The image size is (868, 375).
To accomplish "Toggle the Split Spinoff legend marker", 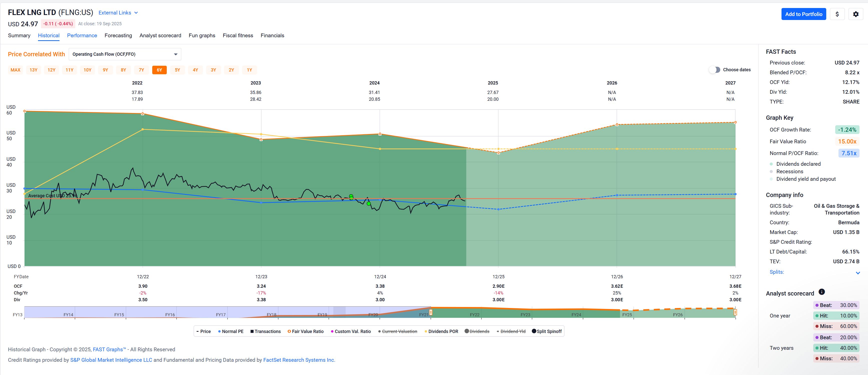I will (534, 331).
